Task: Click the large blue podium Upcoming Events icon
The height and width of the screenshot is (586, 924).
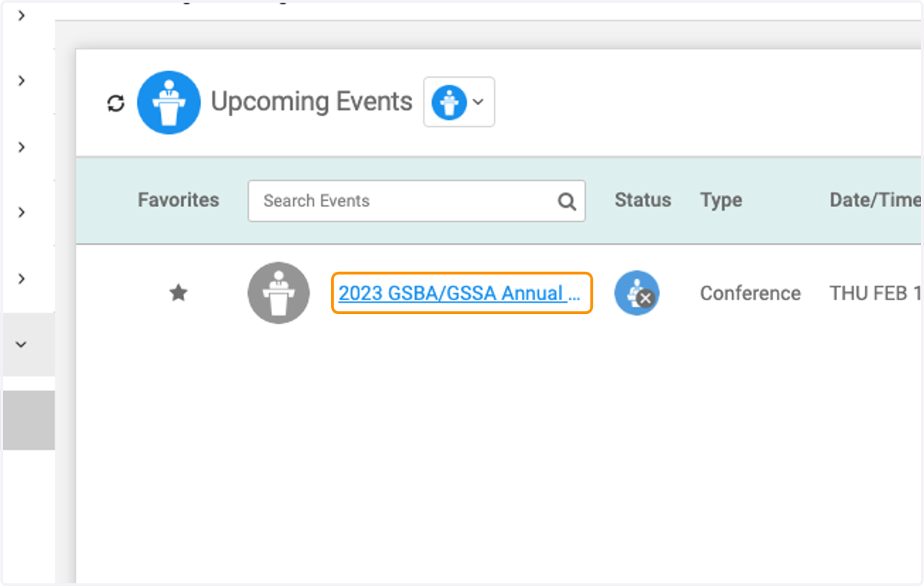Action: pyautogui.click(x=169, y=102)
